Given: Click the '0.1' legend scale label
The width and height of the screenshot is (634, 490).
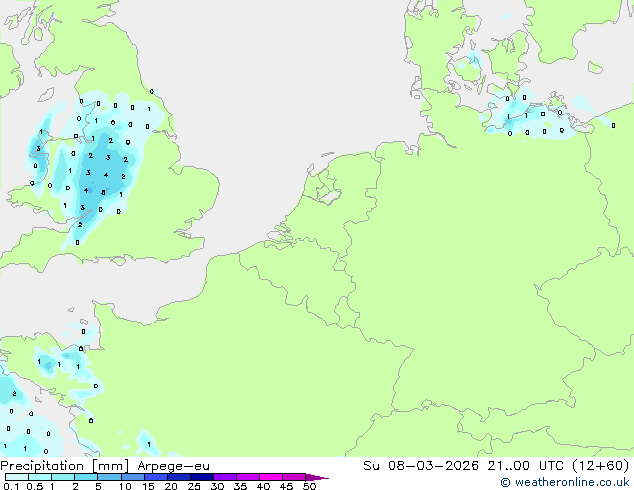Looking at the screenshot, I should (x=11, y=486).
